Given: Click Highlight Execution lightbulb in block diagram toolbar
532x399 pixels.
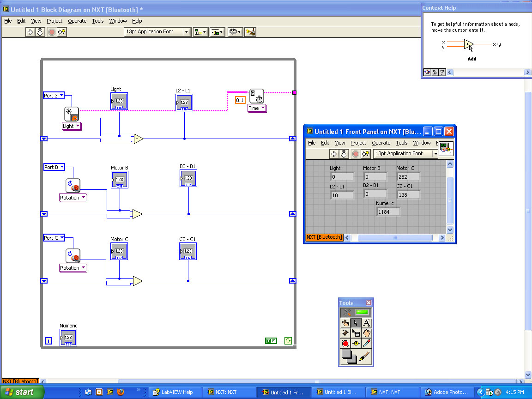Looking at the screenshot, I should [x=62, y=32].
